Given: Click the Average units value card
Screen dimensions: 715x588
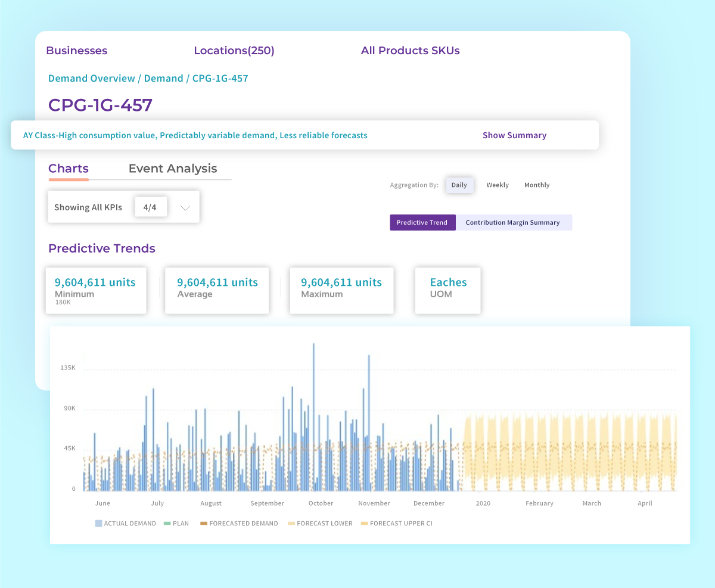Looking at the screenshot, I should coord(216,290).
